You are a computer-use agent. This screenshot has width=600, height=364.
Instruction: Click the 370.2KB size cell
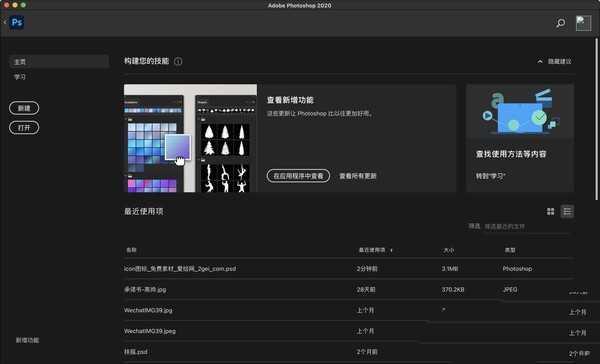tap(453, 290)
